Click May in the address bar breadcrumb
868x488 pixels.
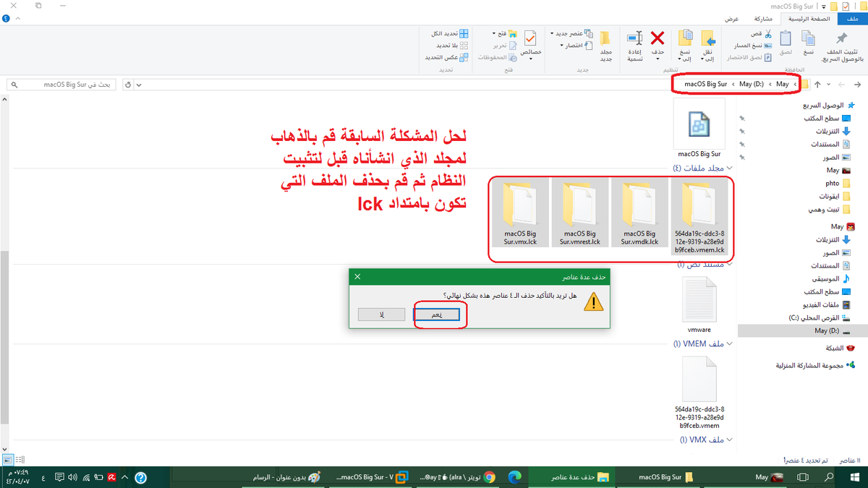pyautogui.click(x=782, y=85)
